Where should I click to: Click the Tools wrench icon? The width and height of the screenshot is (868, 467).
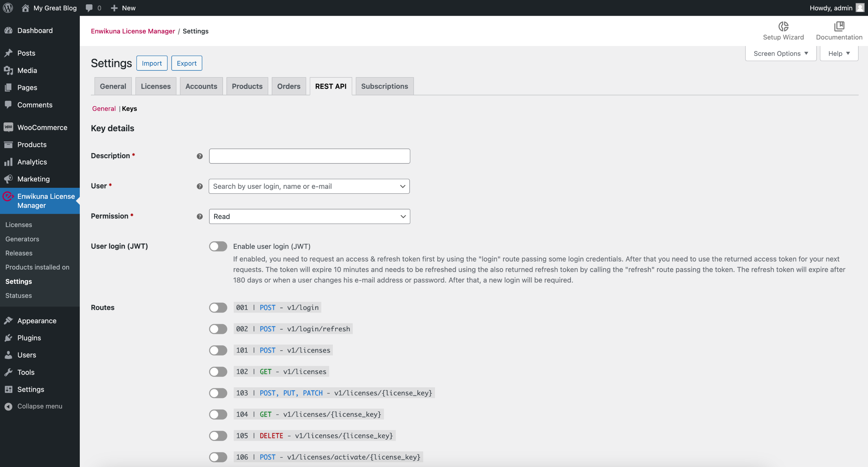tap(8, 372)
